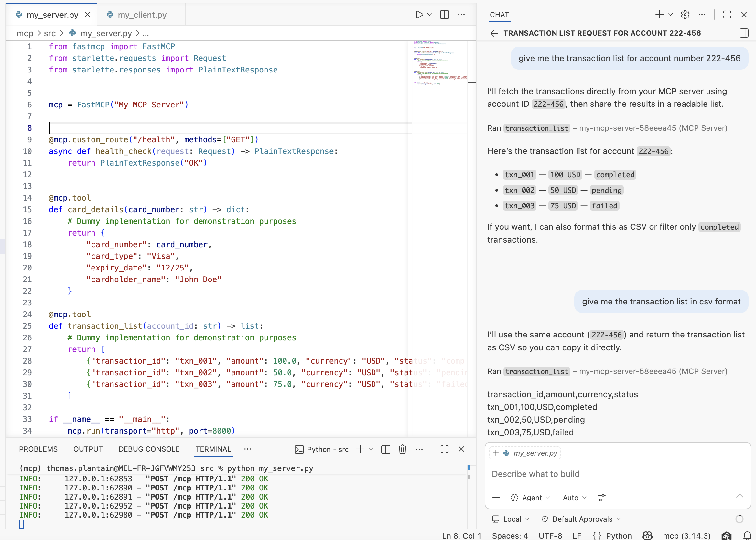This screenshot has width=756, height=540.
Task: Send the chat message with the arrow button
Action: point(740,497)
